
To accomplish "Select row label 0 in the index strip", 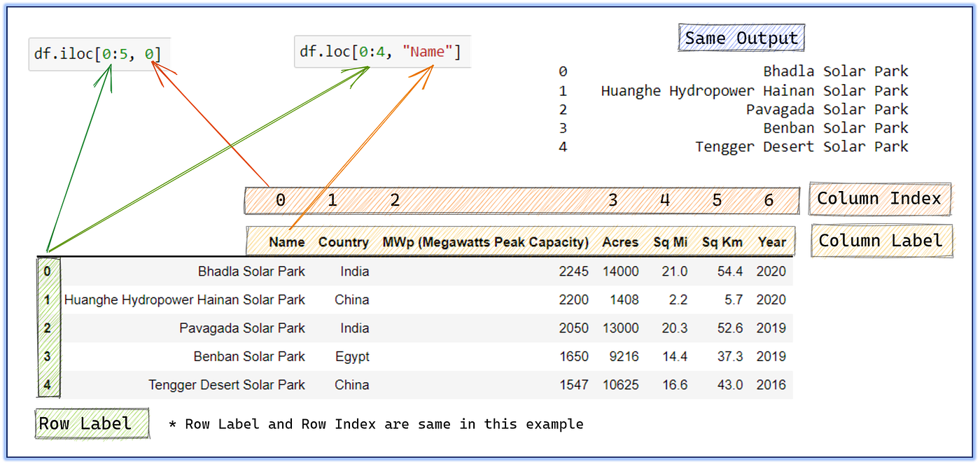I will [x=48, y=271].
